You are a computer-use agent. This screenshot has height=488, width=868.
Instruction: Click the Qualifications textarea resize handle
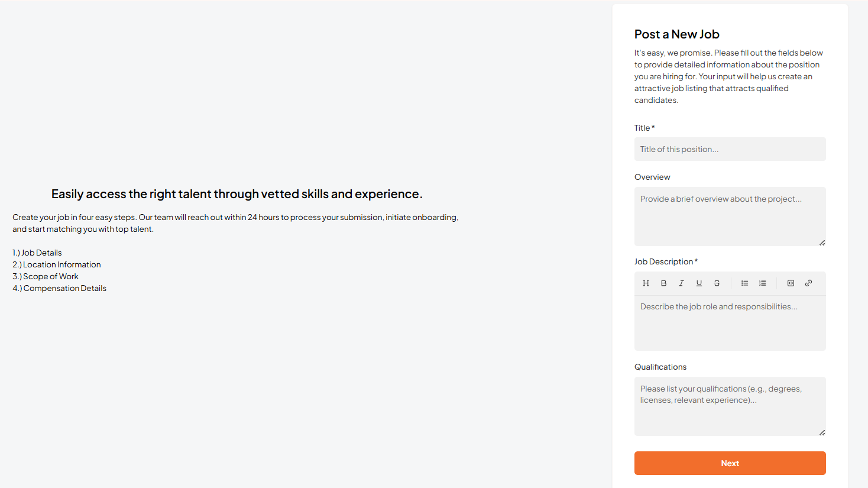[822, 432]
